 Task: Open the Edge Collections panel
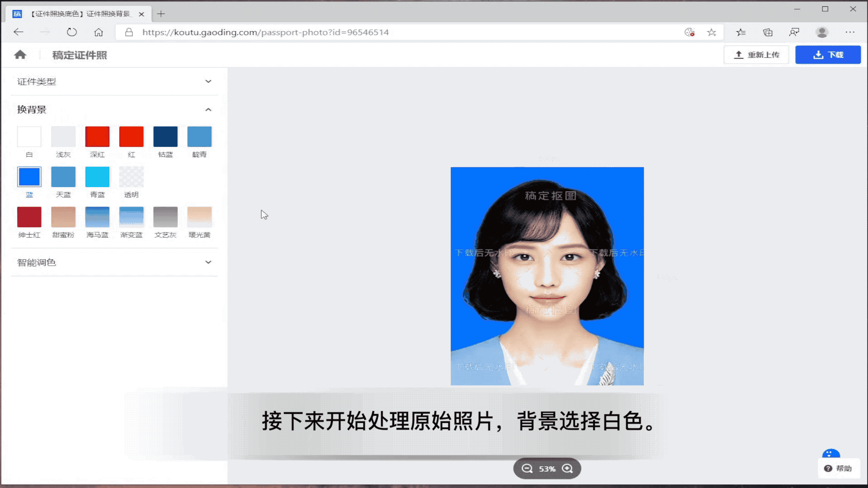point(767,32)
